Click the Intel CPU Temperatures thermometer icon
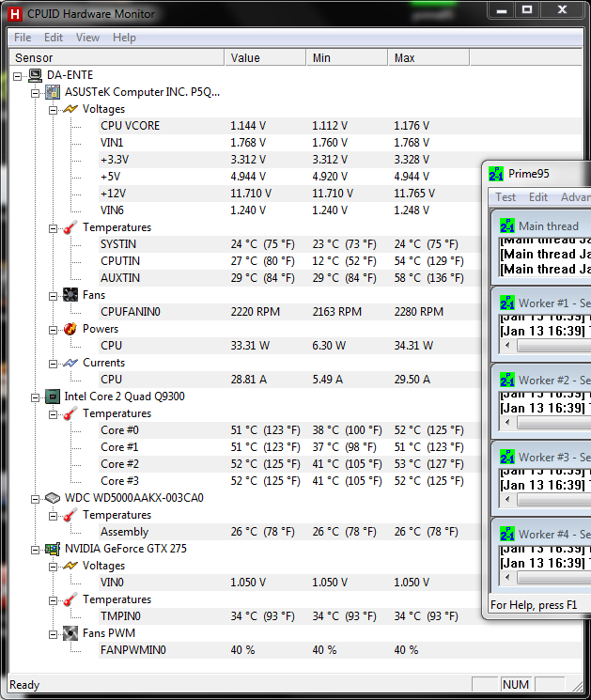The height and width of the screenshot is (700, 591). pyautogui.click(x=70, y=413)
